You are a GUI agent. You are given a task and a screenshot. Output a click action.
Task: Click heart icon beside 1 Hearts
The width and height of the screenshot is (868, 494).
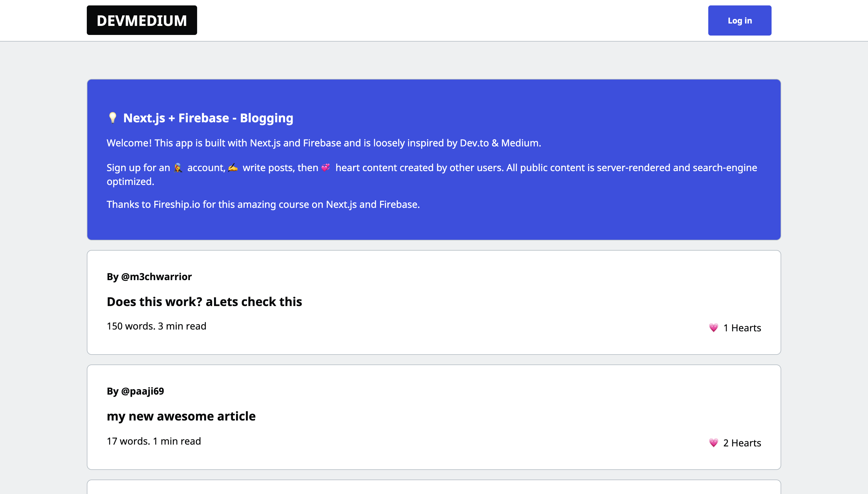pyautogui.click(x=714, y=328)
